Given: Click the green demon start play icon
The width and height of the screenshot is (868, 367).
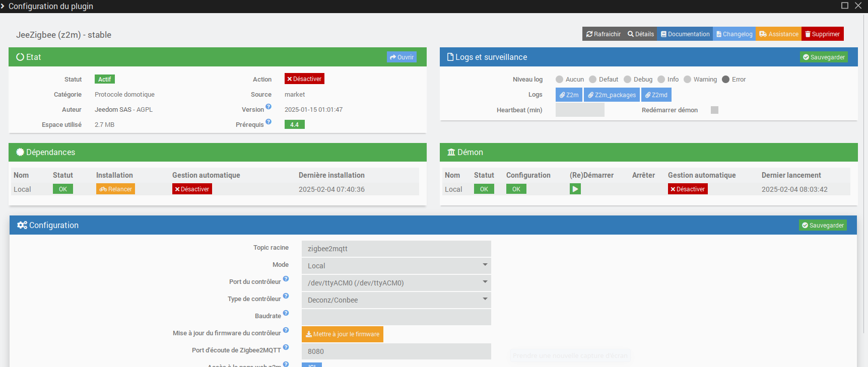Looking at the screenshot, I should [x=575, y=189].
